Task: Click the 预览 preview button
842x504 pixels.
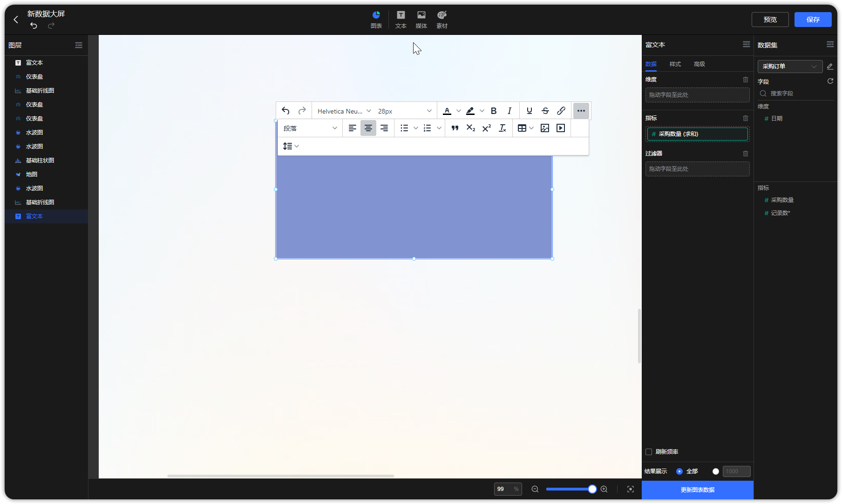Action: [x=770, y=20]
